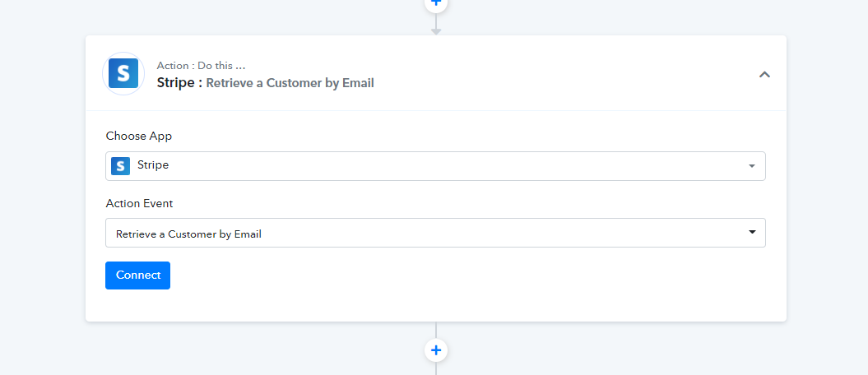Click the Stripe icon inside Choose App field
The width and height of the screenshot is (868, 375).
(x=121, y=166)
